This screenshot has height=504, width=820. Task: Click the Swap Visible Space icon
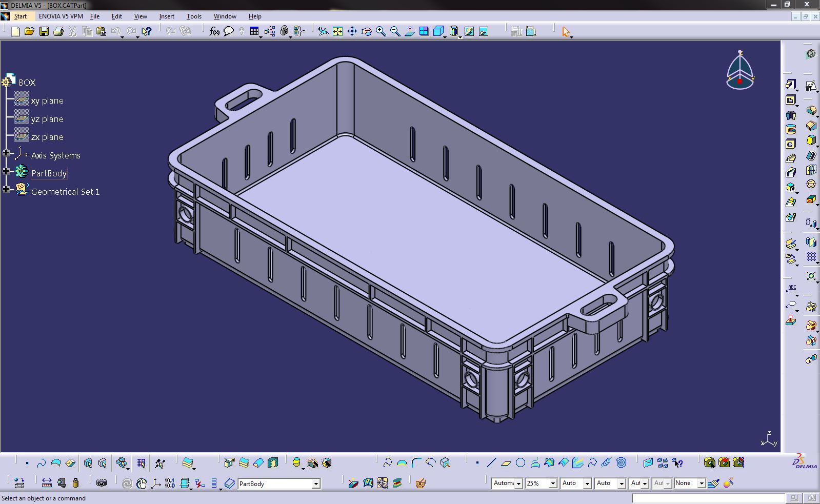[484, 31]
